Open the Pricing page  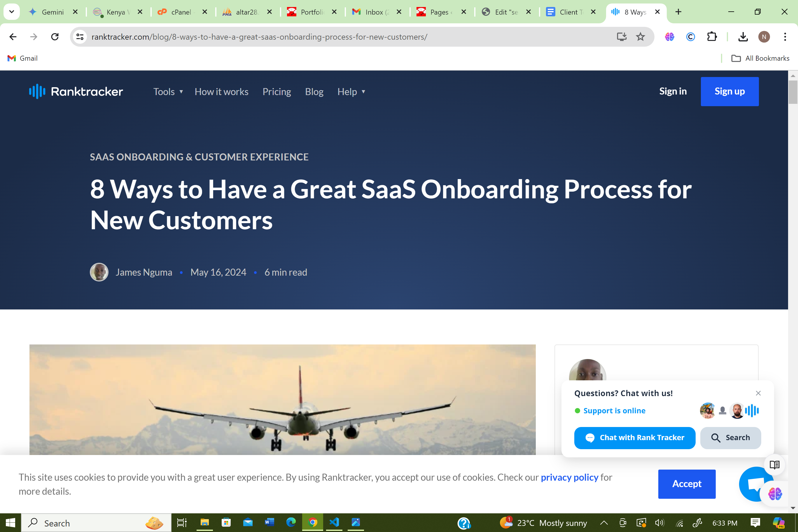(x=277, y=92)
